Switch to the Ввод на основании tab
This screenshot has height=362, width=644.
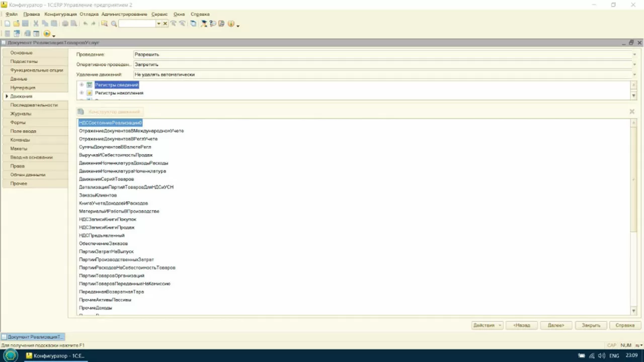(35, 157)
